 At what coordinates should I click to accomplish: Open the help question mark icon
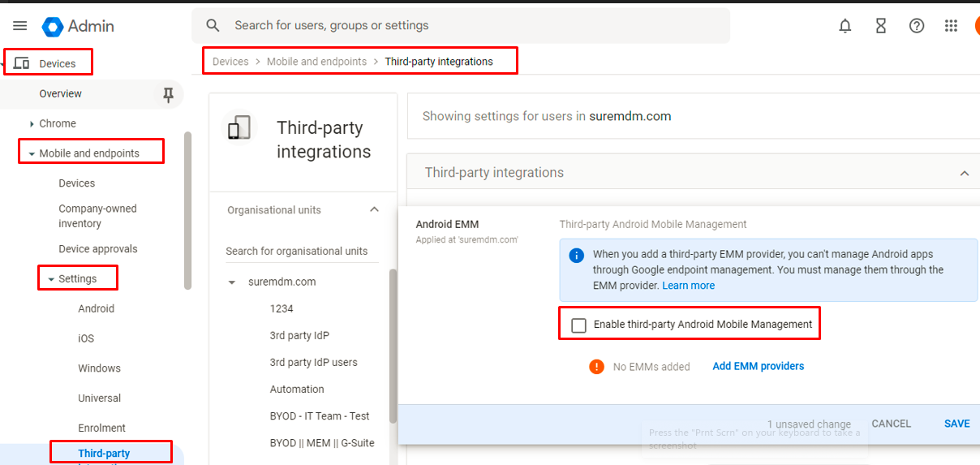click(x=917, y=26)
